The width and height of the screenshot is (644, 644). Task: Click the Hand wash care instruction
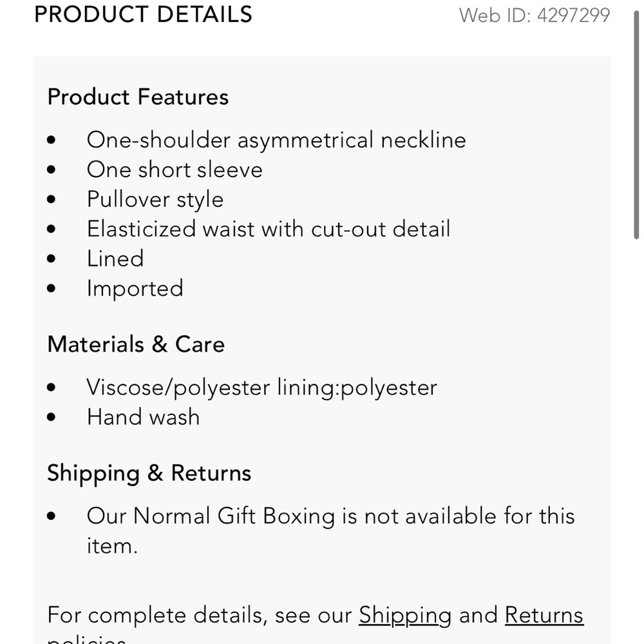pos(143,417)
